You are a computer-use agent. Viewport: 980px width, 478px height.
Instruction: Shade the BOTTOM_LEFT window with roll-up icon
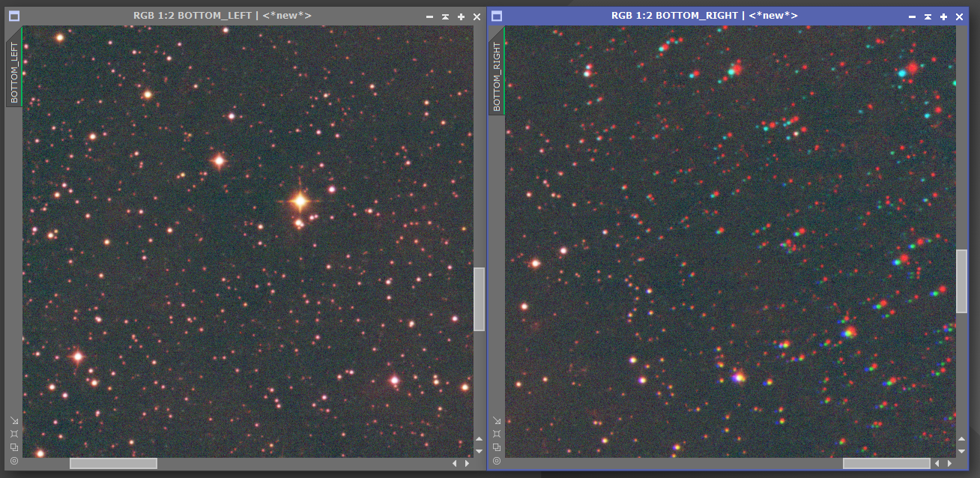[x=445, y=16]
